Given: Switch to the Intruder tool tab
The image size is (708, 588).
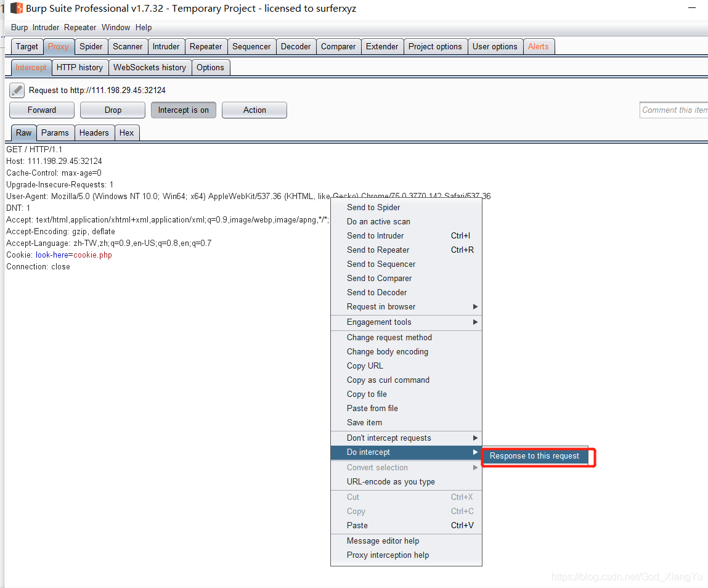Looking at the screenshot, I should point(166,46).
